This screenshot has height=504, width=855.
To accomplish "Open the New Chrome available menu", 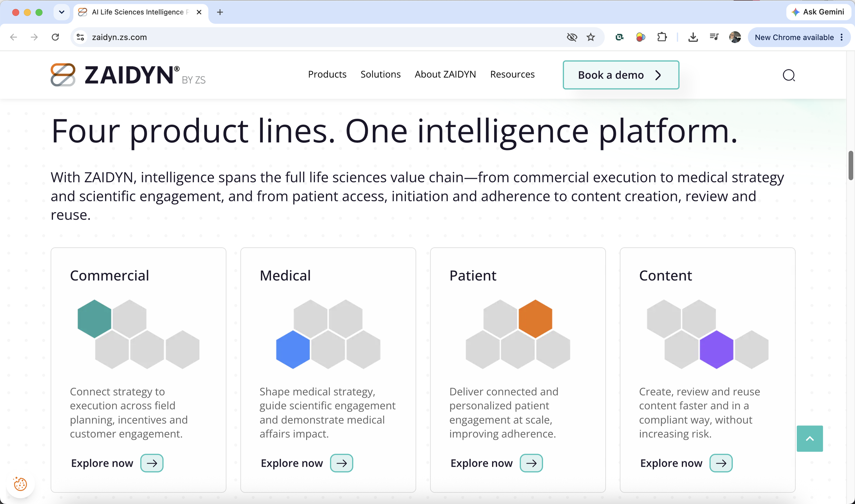I will point(799,37).
